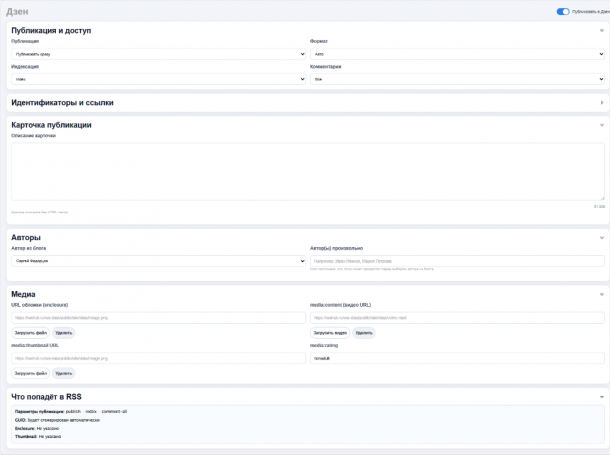
Task: Click «Загрузить файл» under media:thumbnail URL
Action: 31,373
